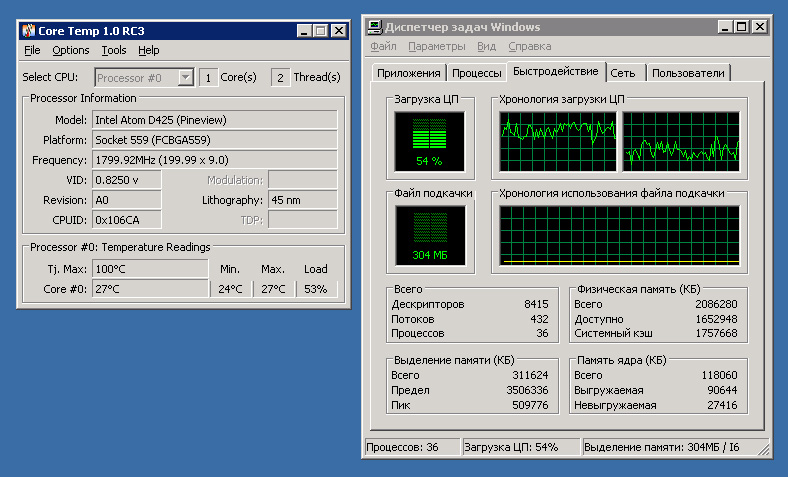Open the Options menu in Core Temp
788x477 pixels.
pos(71,50)
